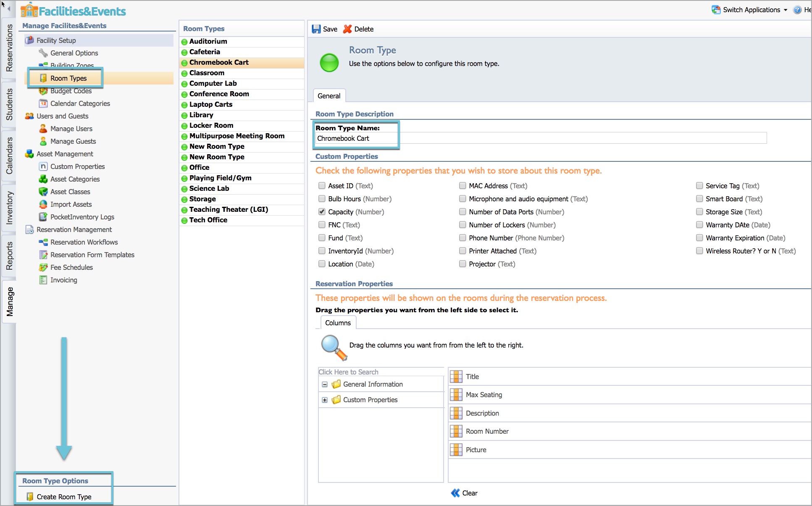Select Multipurpose Meeting Room in list
The image size is (812, 506).
tap(242, 136)
